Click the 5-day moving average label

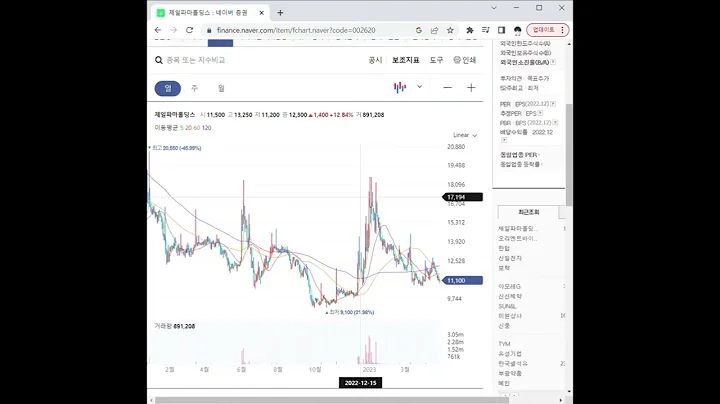click(x=182, y=128)
